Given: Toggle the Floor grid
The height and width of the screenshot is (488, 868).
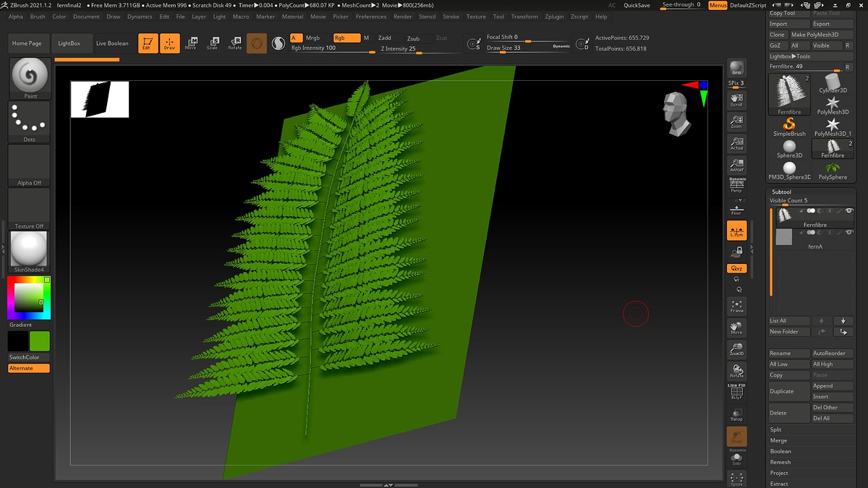Looking at the screenshot, I should pyautogui.click(x=736, y=208).
